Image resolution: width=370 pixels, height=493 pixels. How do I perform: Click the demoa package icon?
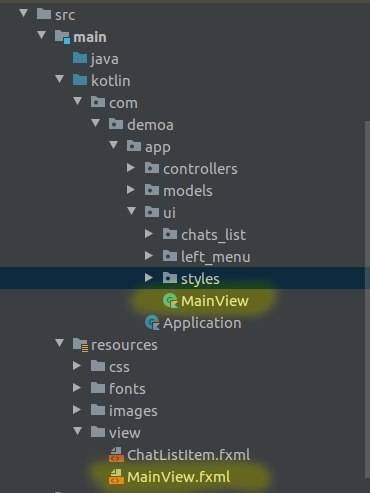tap(116, 124)
